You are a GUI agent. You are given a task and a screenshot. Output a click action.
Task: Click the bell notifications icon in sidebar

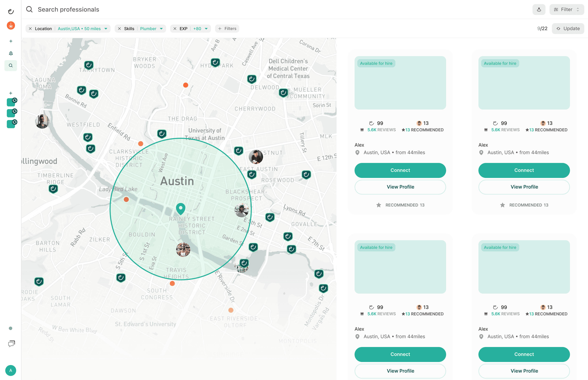11,53
